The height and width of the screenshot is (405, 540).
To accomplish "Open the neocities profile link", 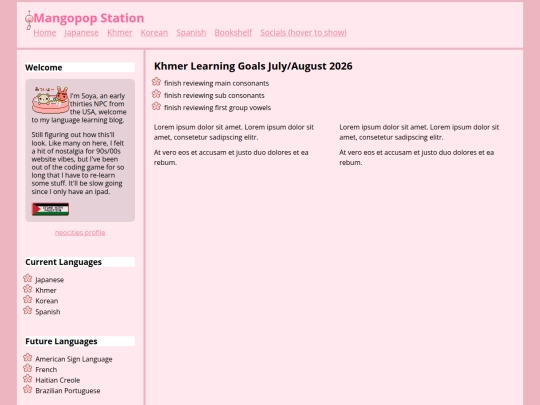I will 80,232.
